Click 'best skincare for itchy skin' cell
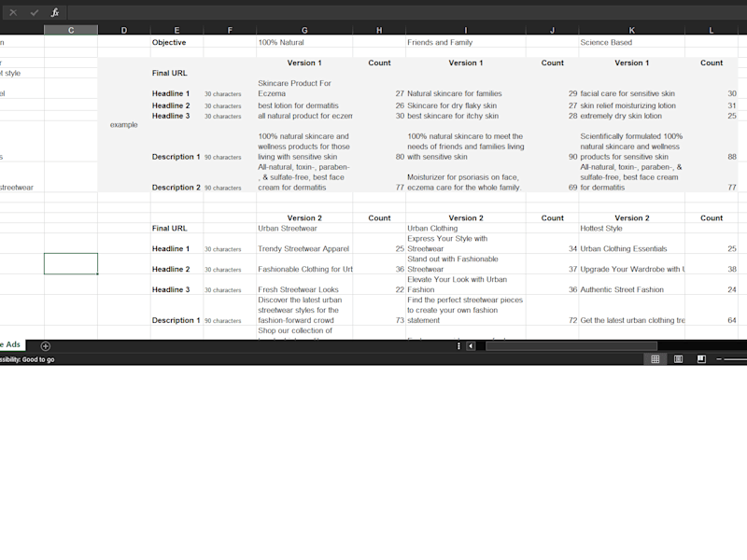747x560 pixels. coord(465,116)
